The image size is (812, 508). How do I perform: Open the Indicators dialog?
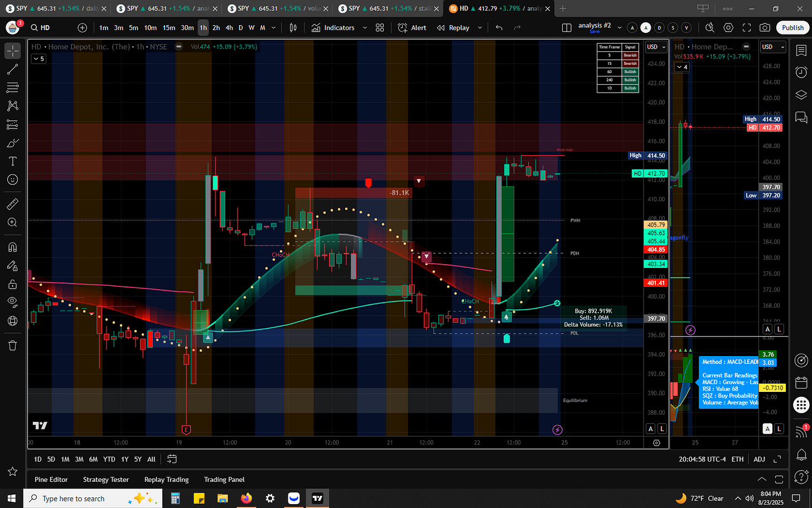(x=333, y=27)
